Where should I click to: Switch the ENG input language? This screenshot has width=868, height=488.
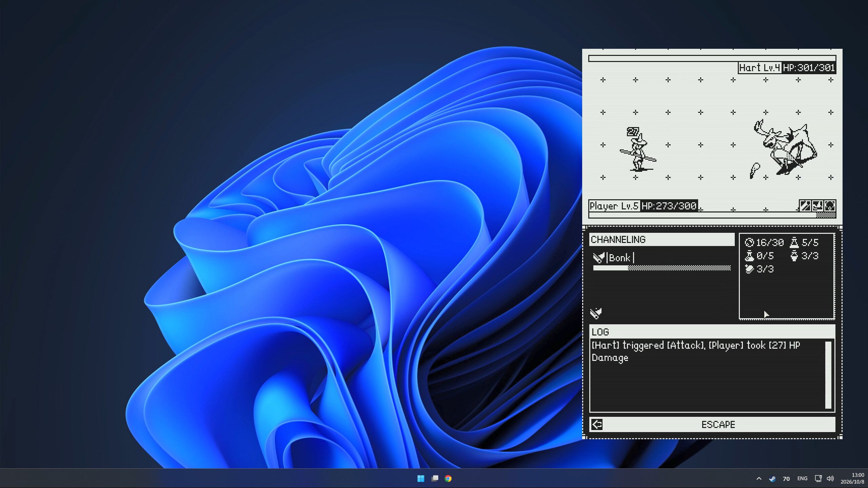(x=802, y=479)
